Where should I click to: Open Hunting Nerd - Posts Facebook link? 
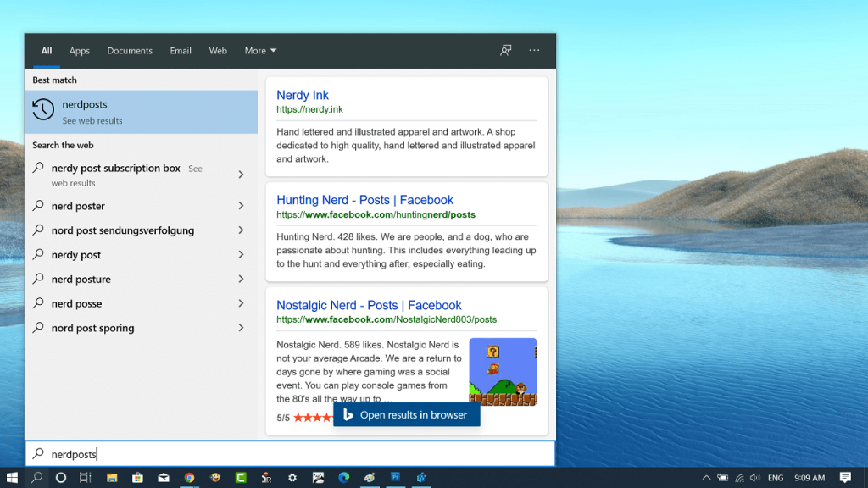pos(364,200)
